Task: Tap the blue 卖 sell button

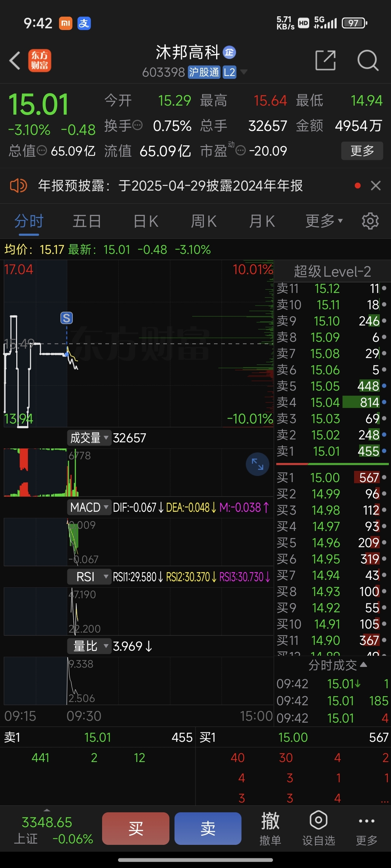Action: [208, 828]
